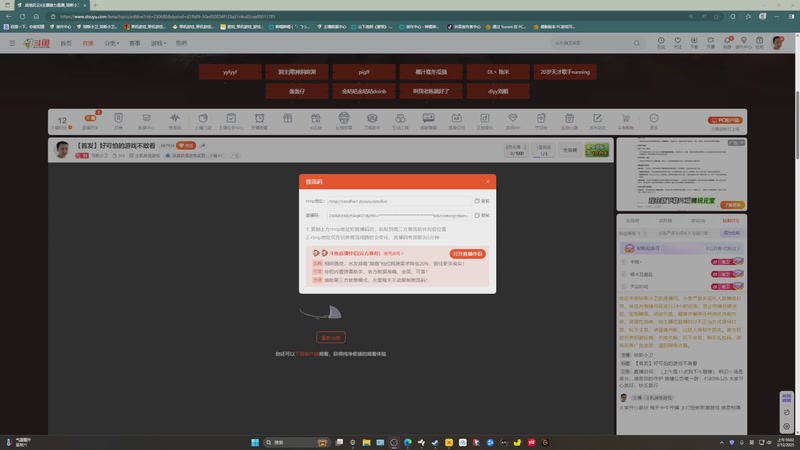Open the download icon in header
The height and width of the screenshot is (450, 800).
point(694,42)
